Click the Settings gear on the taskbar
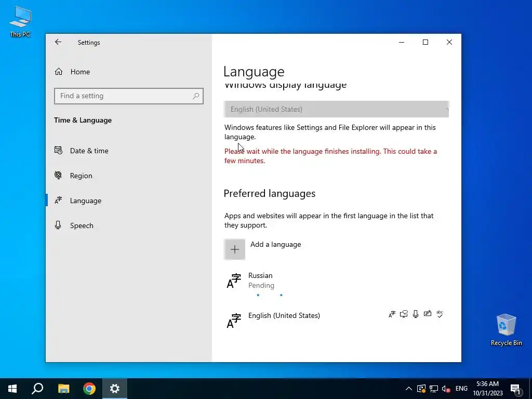 115,389
